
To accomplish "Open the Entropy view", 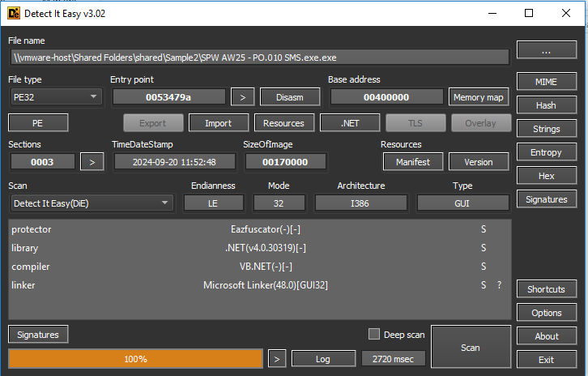I will [547, 152].
